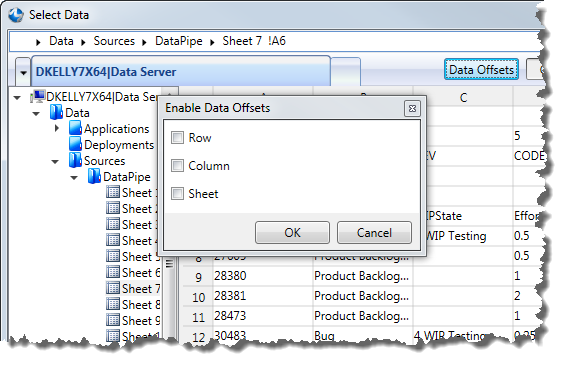Click the Sheet 1 grid icon
Screen dimensions: 566x365
[x=113, y=192]
